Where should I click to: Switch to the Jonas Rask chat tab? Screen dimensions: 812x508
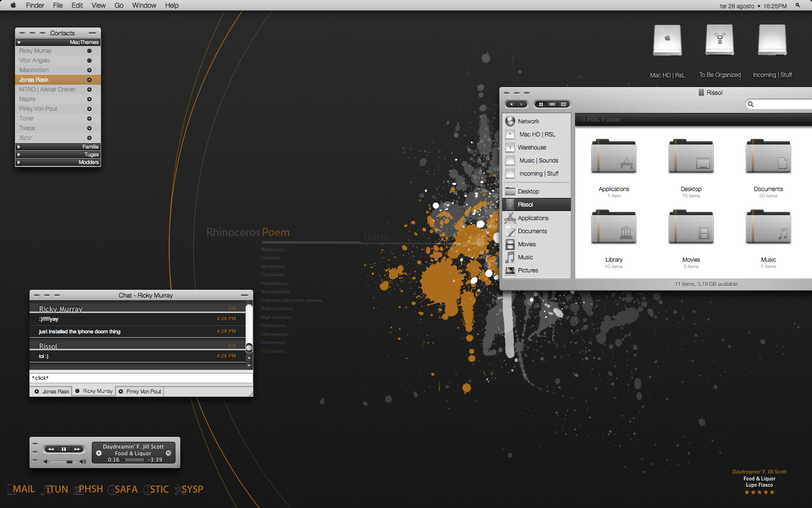(51, 391)
